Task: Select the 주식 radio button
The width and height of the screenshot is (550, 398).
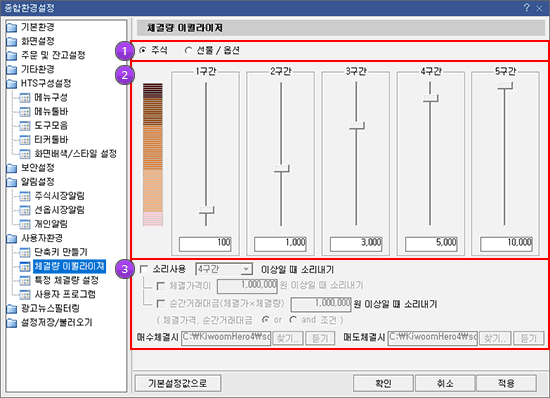Action: 143,50
